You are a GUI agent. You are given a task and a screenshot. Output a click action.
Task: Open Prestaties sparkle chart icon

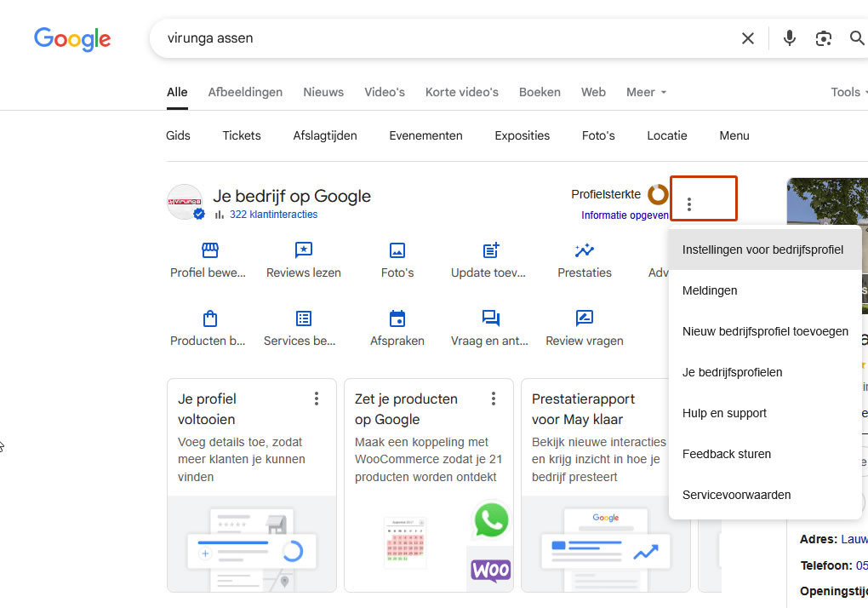coord(585,250)
